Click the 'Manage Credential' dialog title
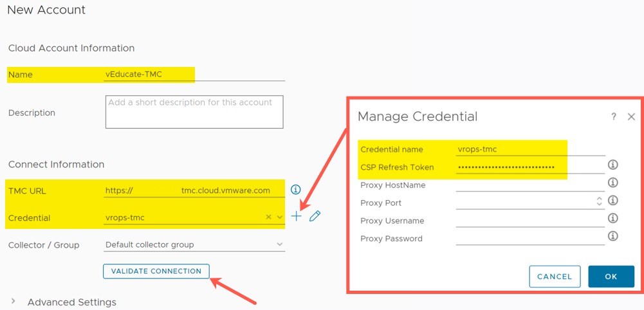Viewport: 644px width, 310px height. pyautogui.click(x=418, y=116)
